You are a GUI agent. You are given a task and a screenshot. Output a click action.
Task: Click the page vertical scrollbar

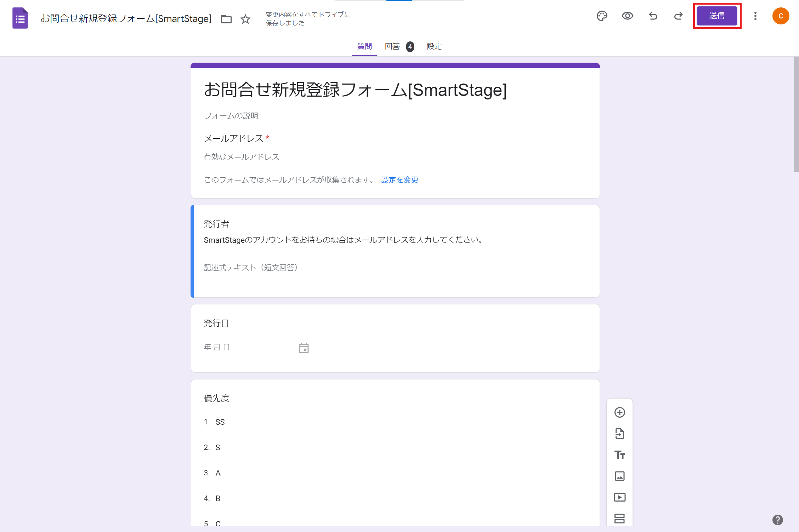(x=796, y=114)
